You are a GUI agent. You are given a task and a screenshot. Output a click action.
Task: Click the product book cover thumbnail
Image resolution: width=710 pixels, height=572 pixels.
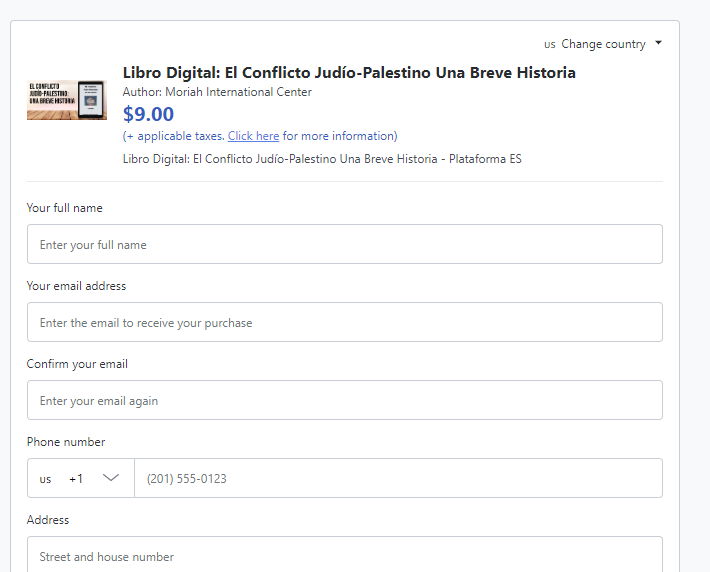pyautogui.click(x=67, y=100)
